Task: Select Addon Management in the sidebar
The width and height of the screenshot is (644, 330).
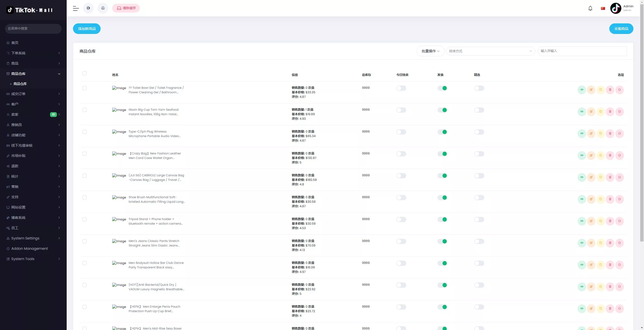Action: coord(29,249)
